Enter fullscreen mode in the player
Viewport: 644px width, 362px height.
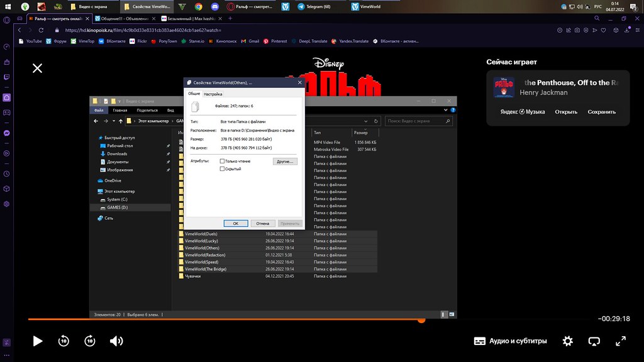click(x=621, y=341)
